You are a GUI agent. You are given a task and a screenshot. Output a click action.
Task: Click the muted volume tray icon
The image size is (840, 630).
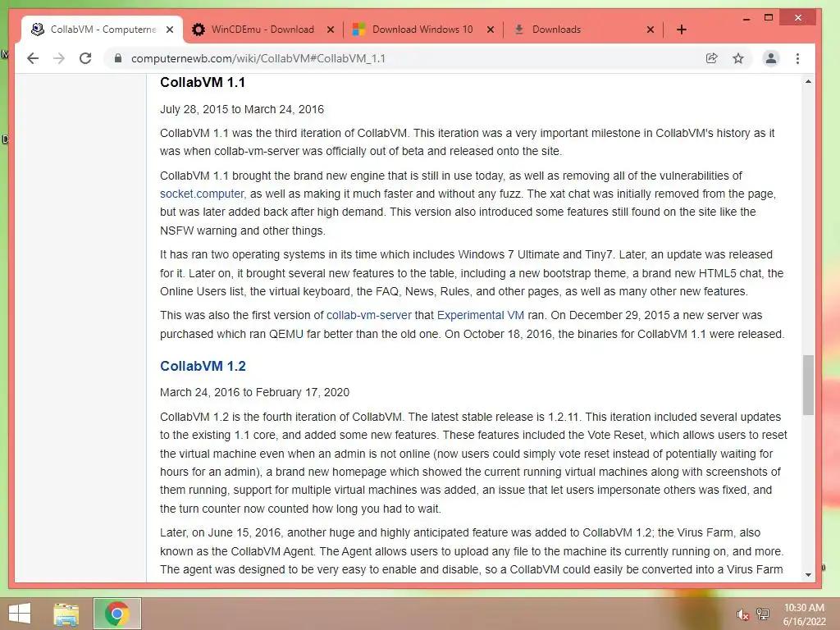click(x=742, y=614)
